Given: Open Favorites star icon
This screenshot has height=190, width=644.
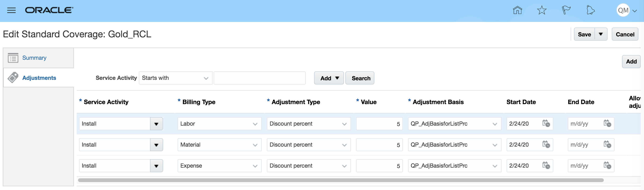Looking at the screenshot, I should pos(541,10).
